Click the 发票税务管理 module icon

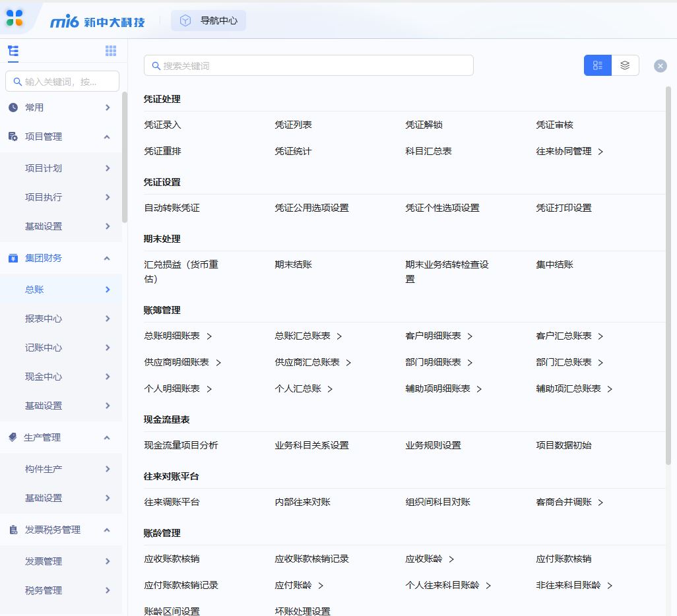pyautogui.click(x=13, y=530)
